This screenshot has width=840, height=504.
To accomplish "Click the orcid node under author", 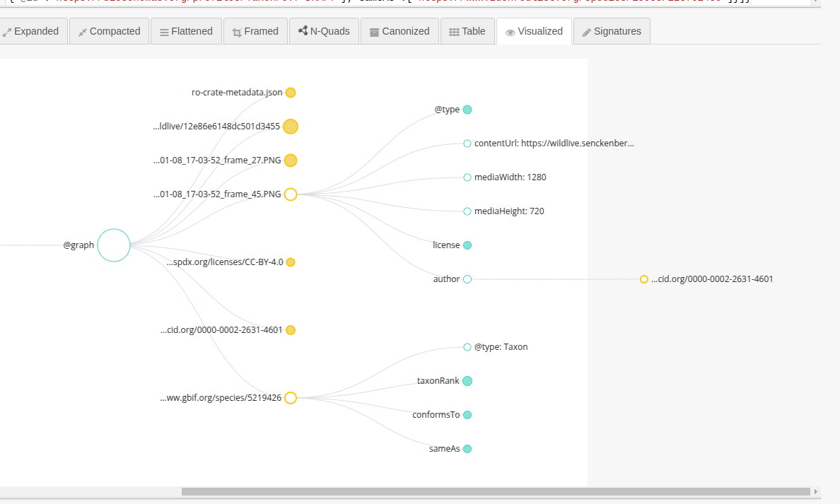I will [644, 279].
